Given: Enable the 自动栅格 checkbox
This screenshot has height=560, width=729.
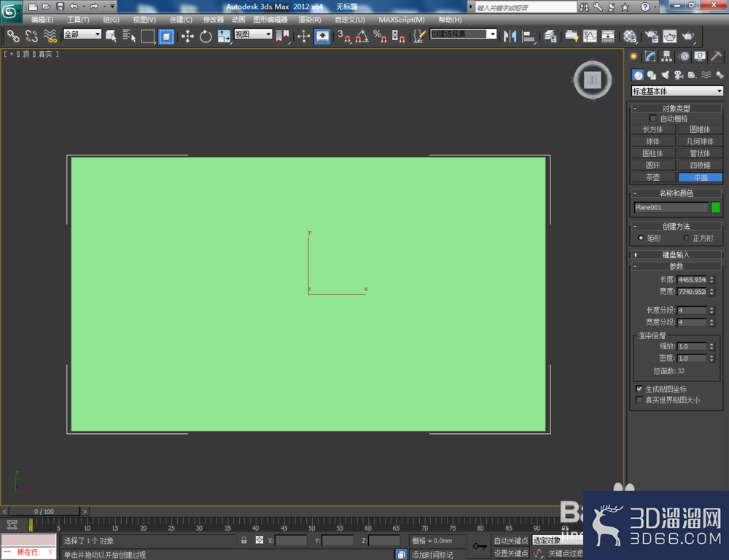Looking at the screenshot, I should click(x=652, y=118).
